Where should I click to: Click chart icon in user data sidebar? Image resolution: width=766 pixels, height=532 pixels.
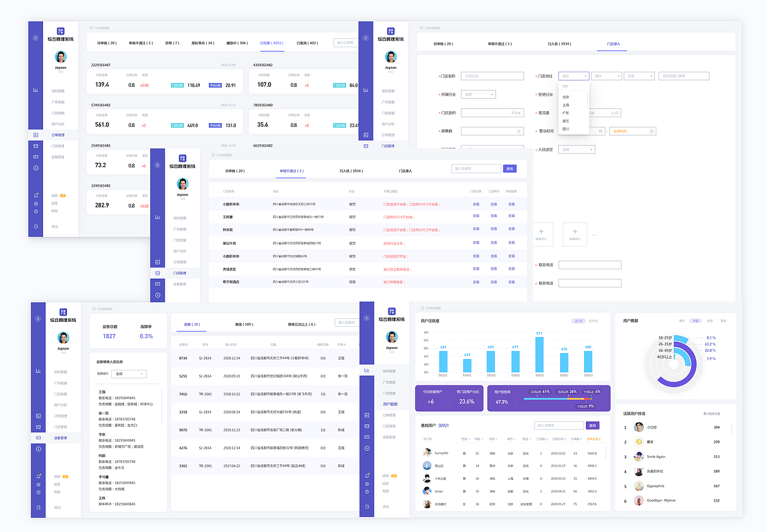click(x=366, y=371)
